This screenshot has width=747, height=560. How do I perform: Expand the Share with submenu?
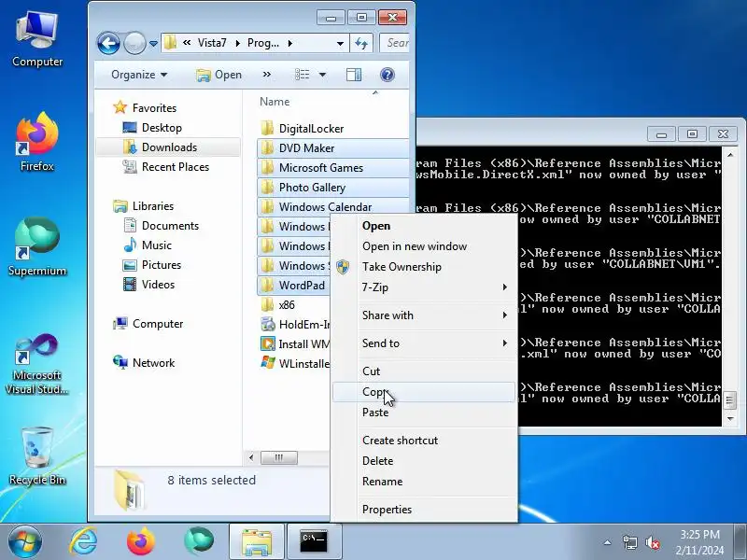point(424,315)
